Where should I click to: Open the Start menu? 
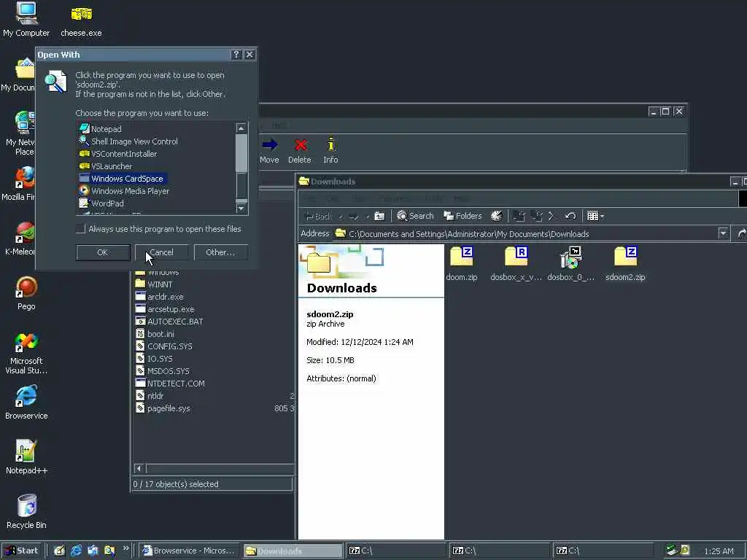coord(22,551)
